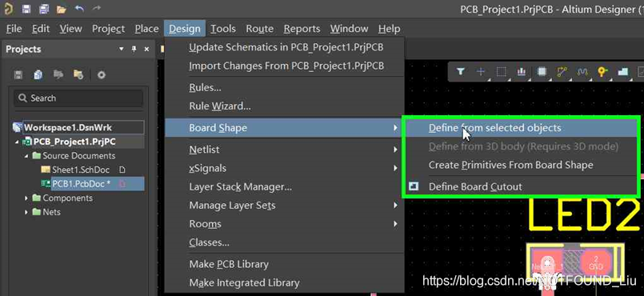The width and height of the screenshot is (644, 296).
Task: Select Define Board Cutout
Action: [520, 186]
